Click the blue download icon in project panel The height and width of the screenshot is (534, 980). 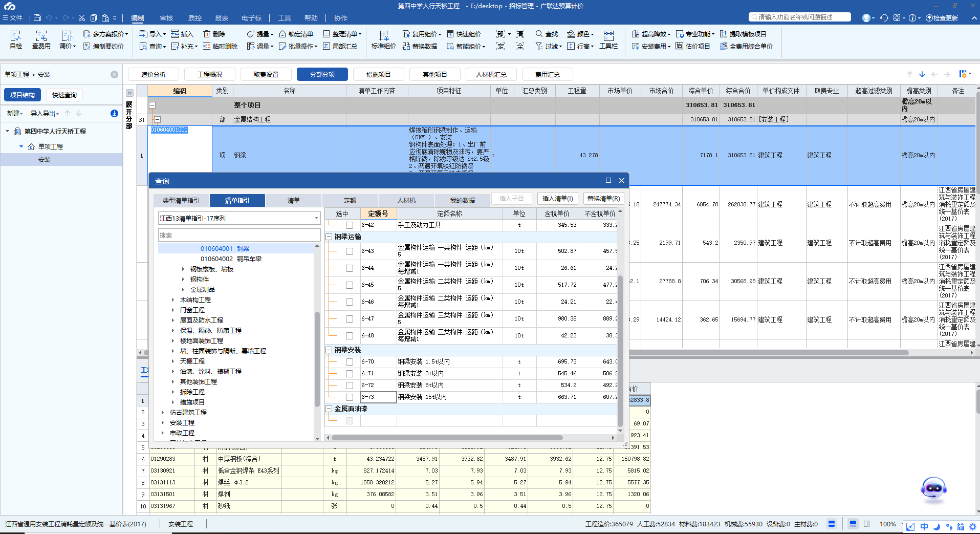pos(114,113)
